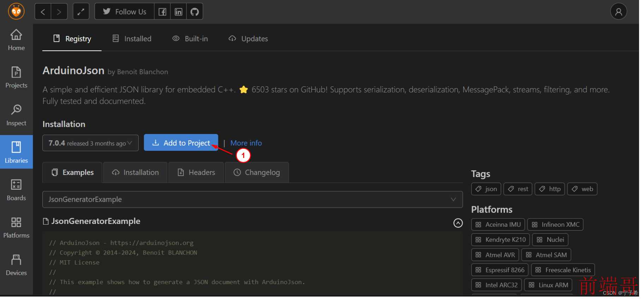This screenshot has width=644, height=299.
Task: Open Devices in the sidebar
Action: (16, 265)
